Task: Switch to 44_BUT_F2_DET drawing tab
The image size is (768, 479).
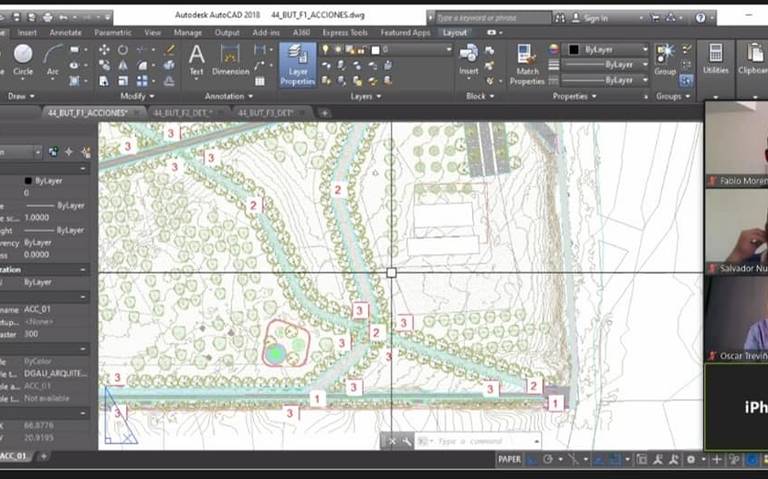Action: tap(181, 113)
